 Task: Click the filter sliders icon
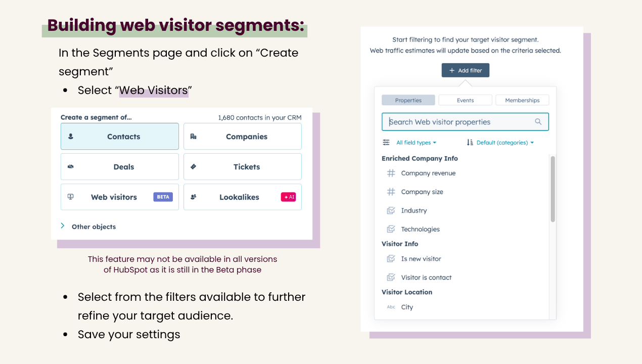tap(386, 143)
